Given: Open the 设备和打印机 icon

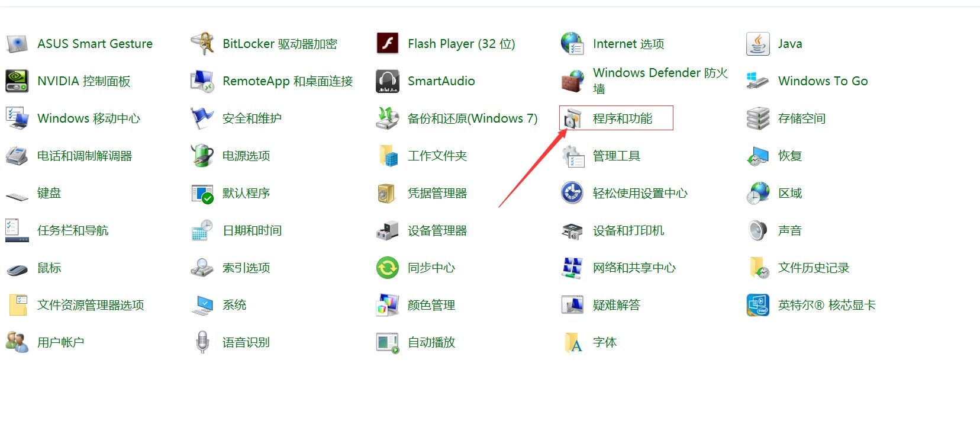Looking at the screenshot, I should [573, 230].
